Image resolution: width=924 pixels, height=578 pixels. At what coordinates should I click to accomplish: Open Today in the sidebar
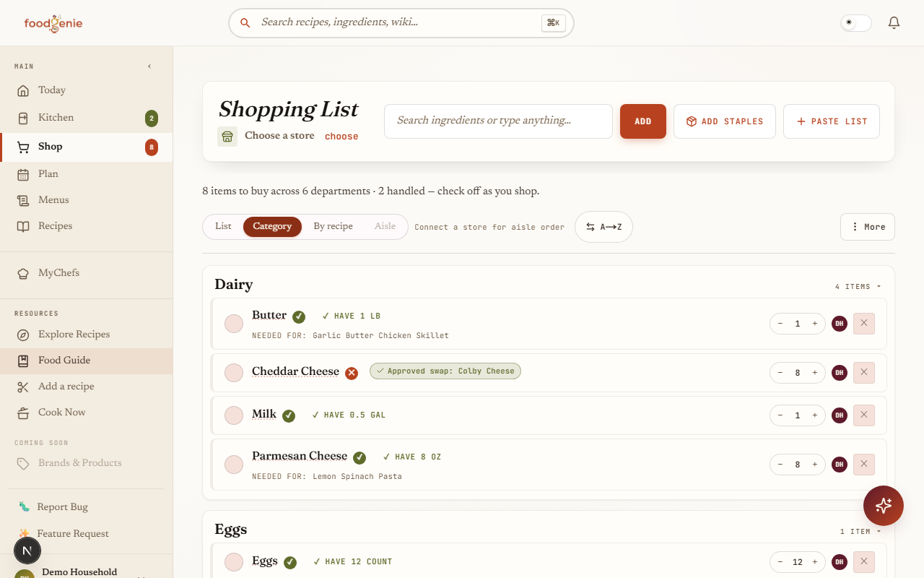[87, 90]
